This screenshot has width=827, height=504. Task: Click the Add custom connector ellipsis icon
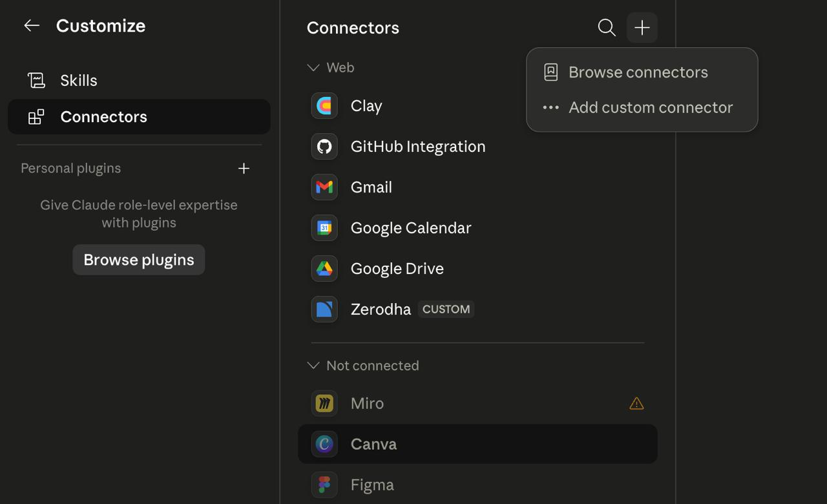pos(550,108)
